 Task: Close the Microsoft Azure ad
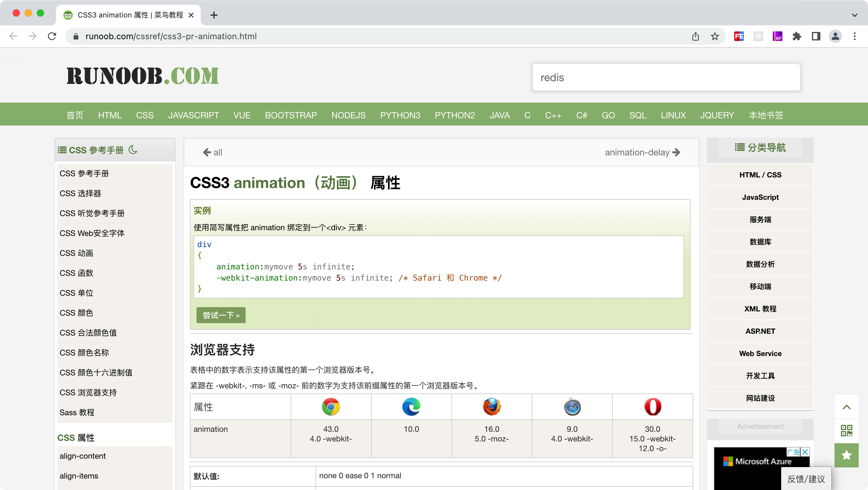(805, 452)
